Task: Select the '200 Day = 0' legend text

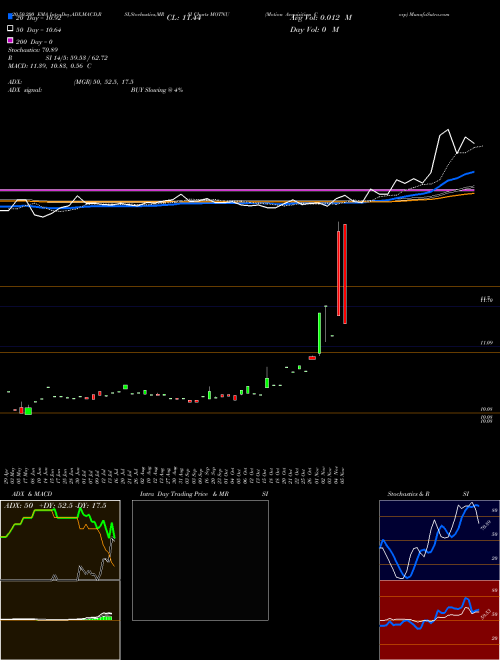Action: pyautogui.click(x=34, y=42)
